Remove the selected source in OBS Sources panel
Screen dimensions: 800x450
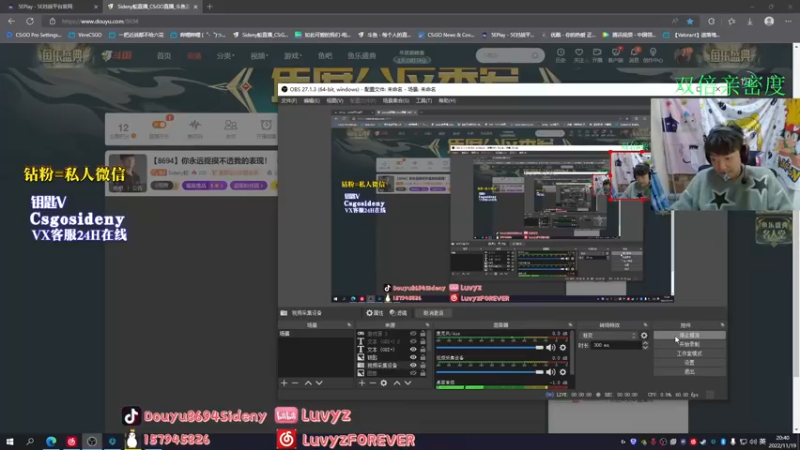click(x=372, y=383)
